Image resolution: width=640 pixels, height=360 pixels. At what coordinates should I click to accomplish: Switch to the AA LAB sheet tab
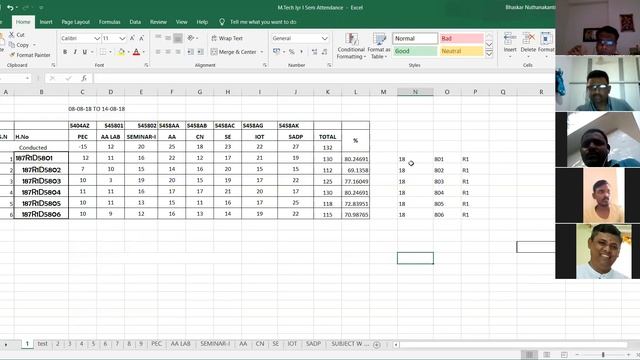pos(180,344)
